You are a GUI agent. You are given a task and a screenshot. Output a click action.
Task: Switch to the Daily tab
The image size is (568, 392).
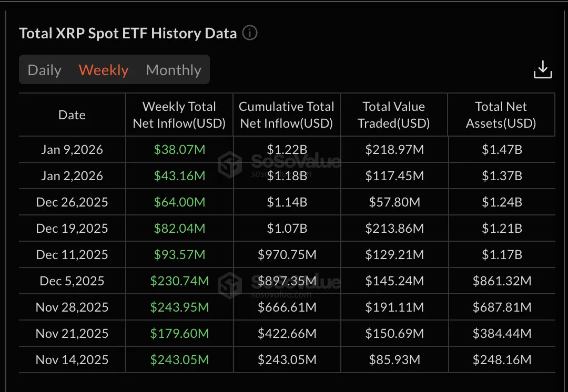pos(44,69)
